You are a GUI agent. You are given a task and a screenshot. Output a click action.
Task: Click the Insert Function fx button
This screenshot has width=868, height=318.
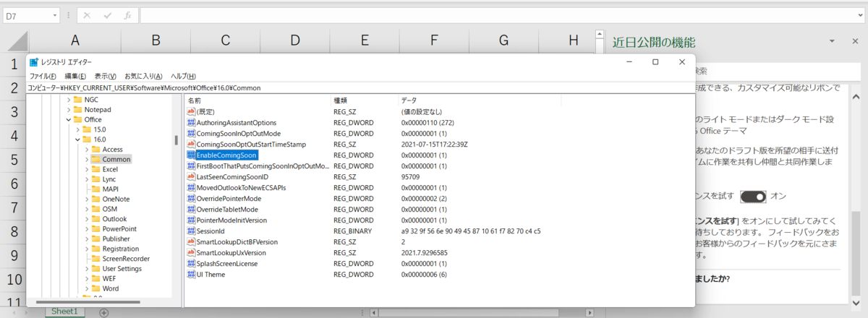point(127,15)
